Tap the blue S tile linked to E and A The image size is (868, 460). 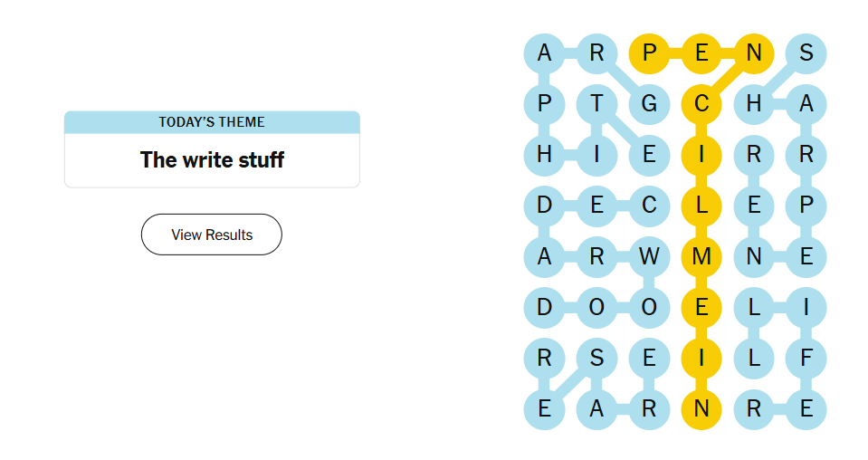coord(596,359)
